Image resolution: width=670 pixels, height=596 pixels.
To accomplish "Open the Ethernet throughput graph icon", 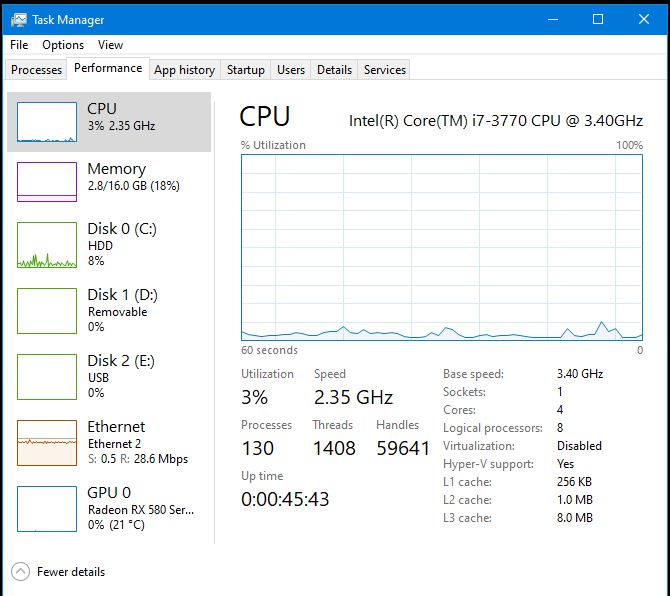I will (47, 443).
